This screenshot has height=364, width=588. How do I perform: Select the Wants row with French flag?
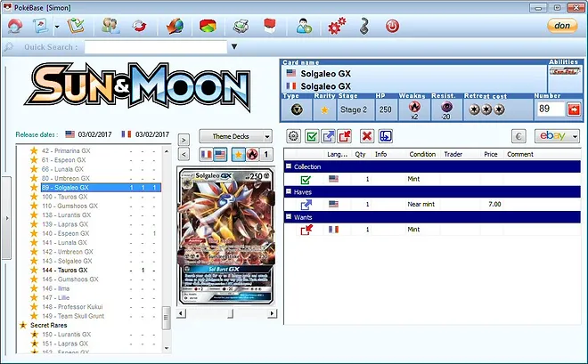pos(432,230)
